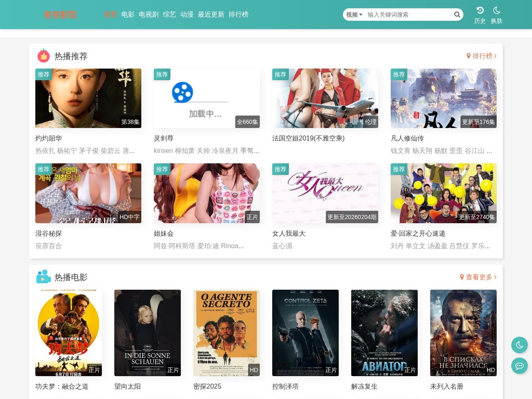Open the 望向太阳 movie poster
The image size is (532, 399).
coord(148,333)
